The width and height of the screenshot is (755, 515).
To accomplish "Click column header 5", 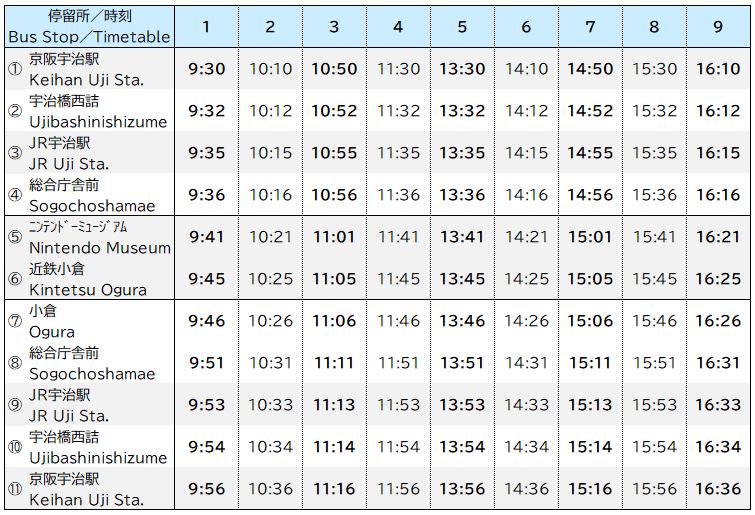I will [462, 26].
